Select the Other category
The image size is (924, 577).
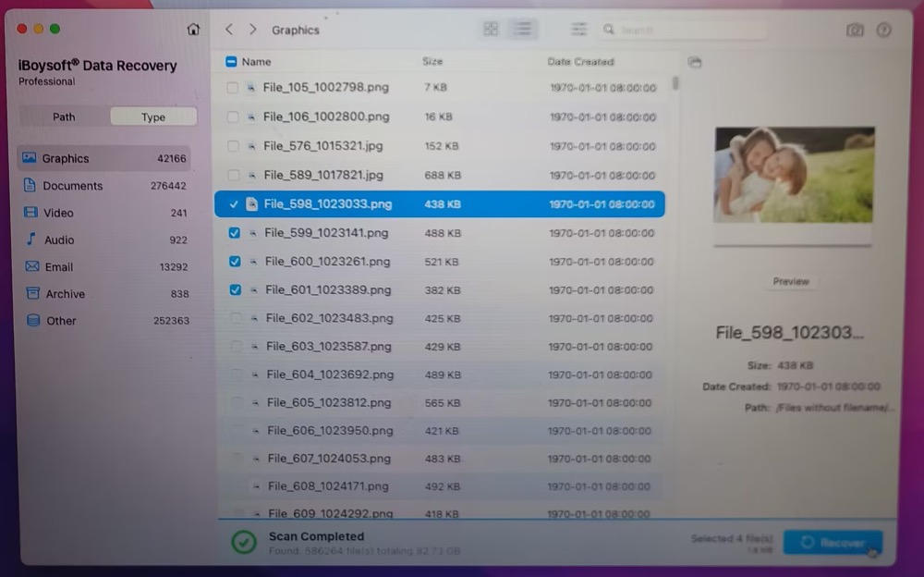tap(107, 321)
